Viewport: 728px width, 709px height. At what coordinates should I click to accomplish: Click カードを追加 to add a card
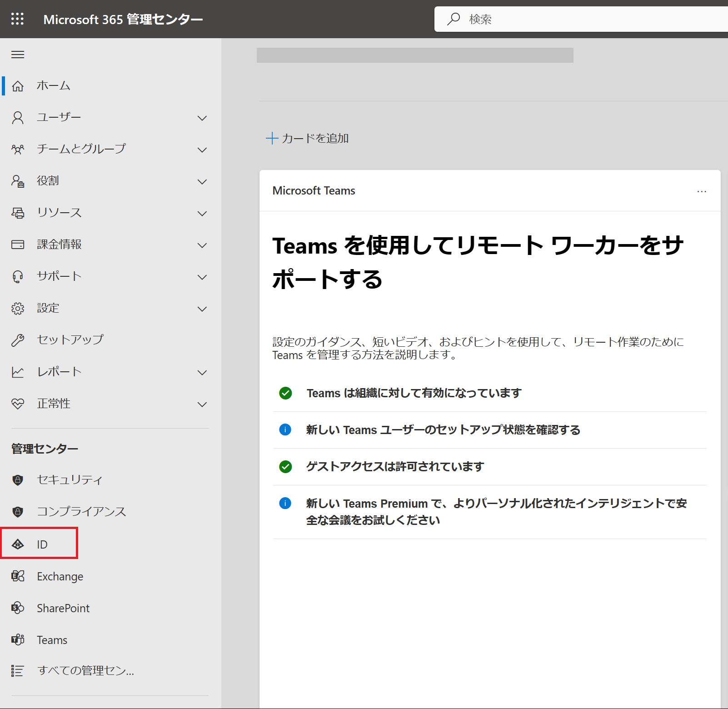click(x=308, y=138)
